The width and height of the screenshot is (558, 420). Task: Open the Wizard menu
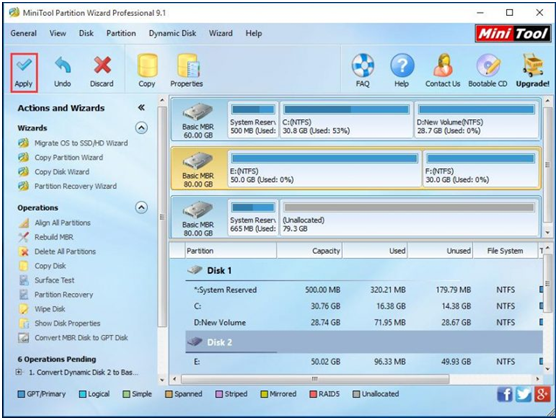tap(221, 33)
